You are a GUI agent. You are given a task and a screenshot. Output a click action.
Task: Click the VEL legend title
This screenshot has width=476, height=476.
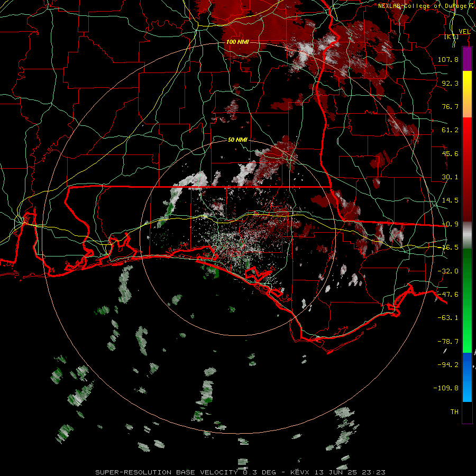(465, 32)
